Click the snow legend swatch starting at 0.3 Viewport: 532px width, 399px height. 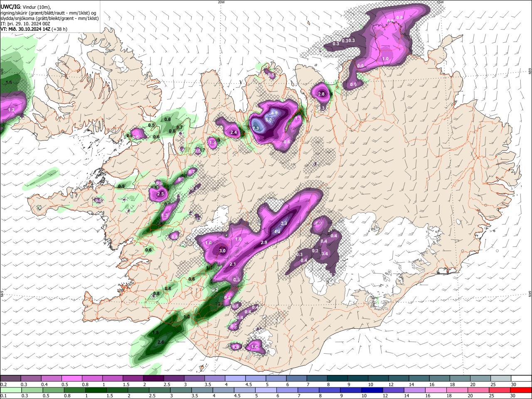coord(31,379)
